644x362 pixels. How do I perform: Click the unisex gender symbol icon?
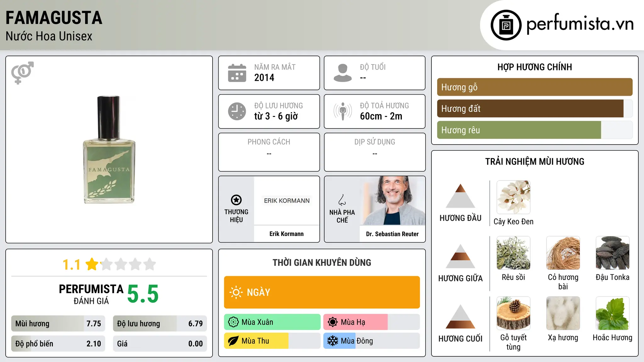(x=22, y=73)
